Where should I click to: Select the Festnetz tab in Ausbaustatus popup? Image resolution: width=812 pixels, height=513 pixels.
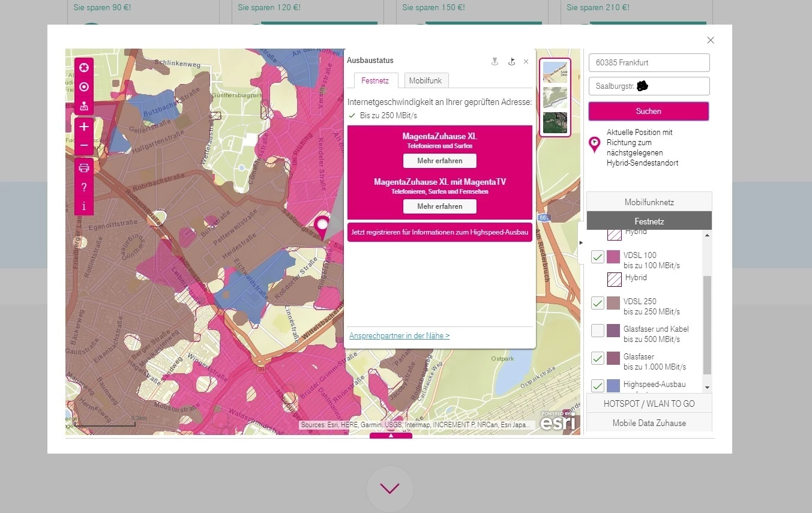coord(375,80)
